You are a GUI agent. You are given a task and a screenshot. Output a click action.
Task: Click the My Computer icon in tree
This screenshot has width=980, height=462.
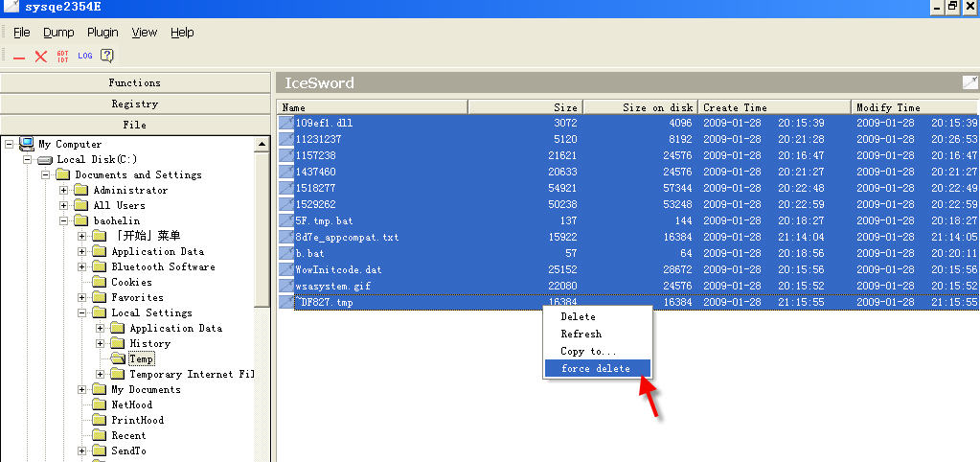coord(26,144)
